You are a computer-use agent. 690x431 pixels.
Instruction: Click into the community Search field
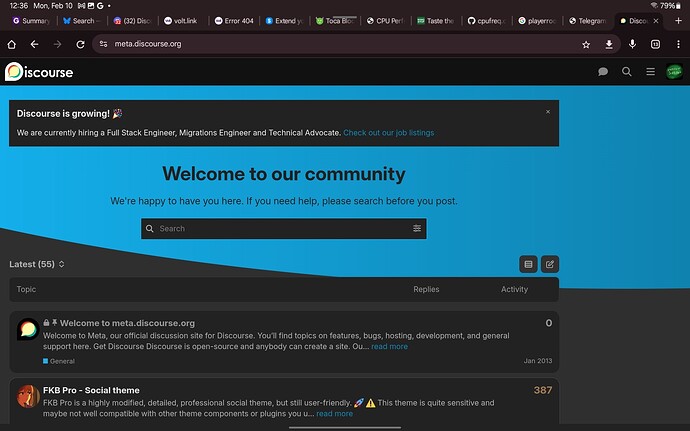tap(283, 228)
